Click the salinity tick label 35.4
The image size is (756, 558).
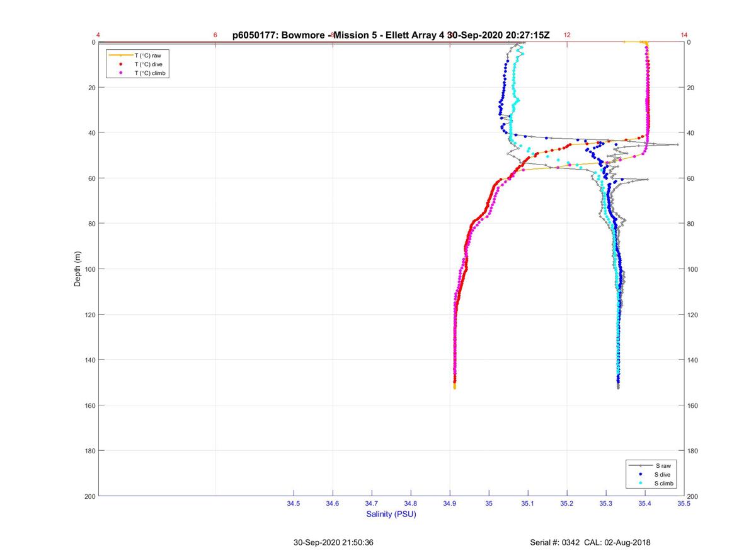click(x=645, y=503)
